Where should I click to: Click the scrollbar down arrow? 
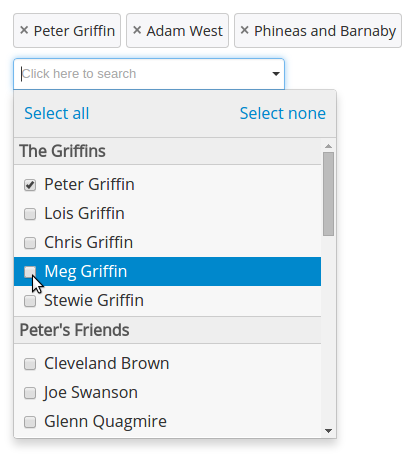click(x=328, y=431)
